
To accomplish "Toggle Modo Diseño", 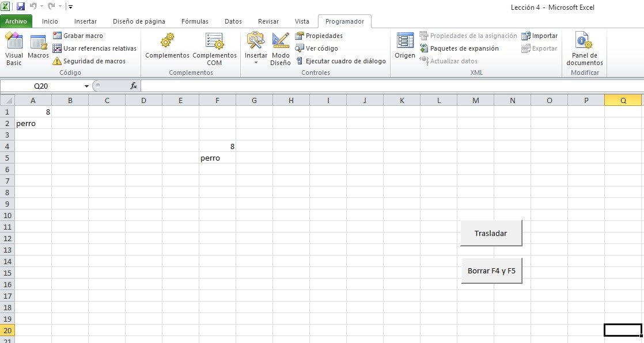I will 281,48.
